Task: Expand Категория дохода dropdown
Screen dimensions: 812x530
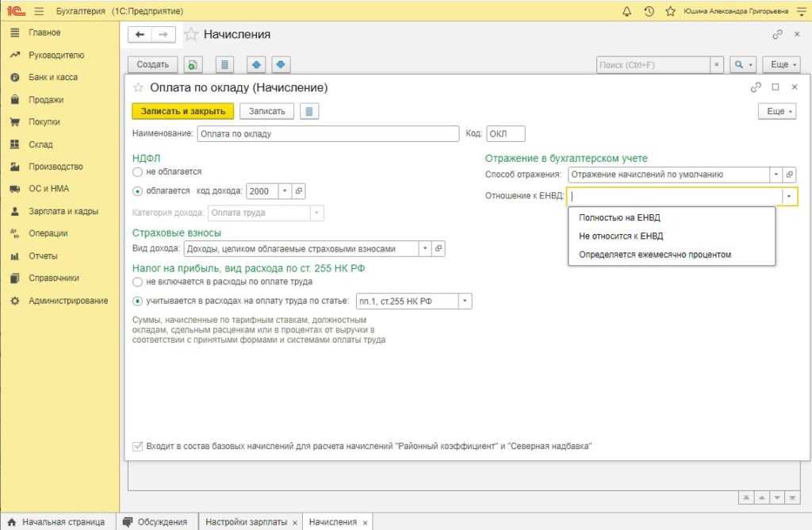Action: (316, 213)
